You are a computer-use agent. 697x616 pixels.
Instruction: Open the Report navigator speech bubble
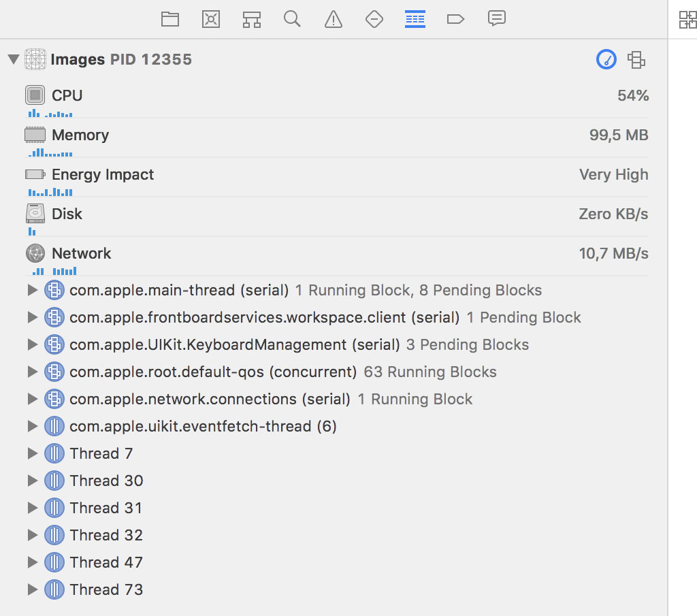pyautogui.click(x=497, y=19)
